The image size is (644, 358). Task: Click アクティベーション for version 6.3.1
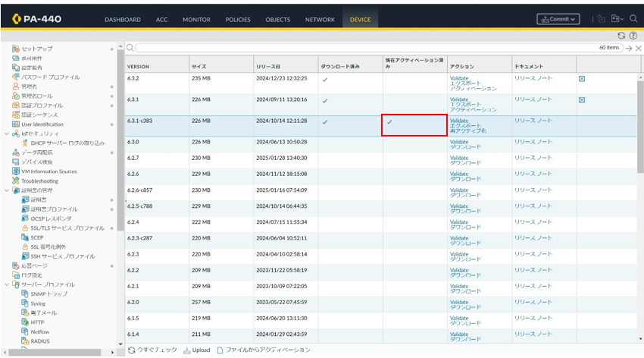473,110
